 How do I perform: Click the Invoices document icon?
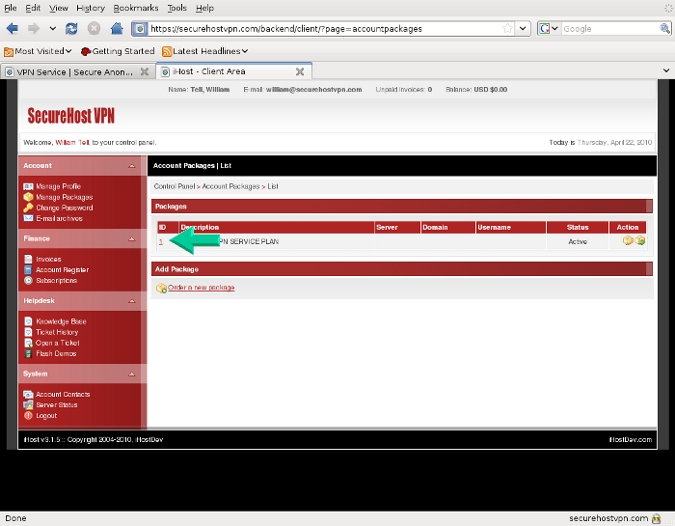pos(28,259)
